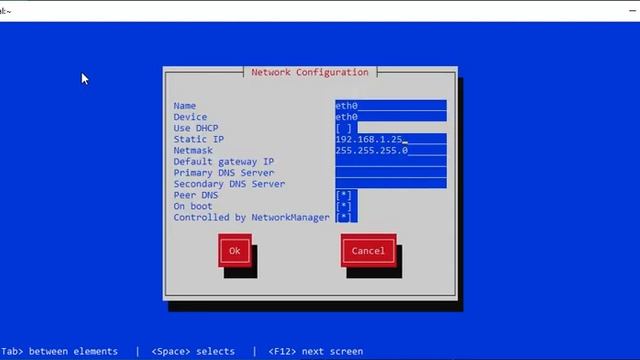Viewport: 640px width, 360px height.
Task: Click the Secondary DNS Server label
Action: tap(229, 184)
